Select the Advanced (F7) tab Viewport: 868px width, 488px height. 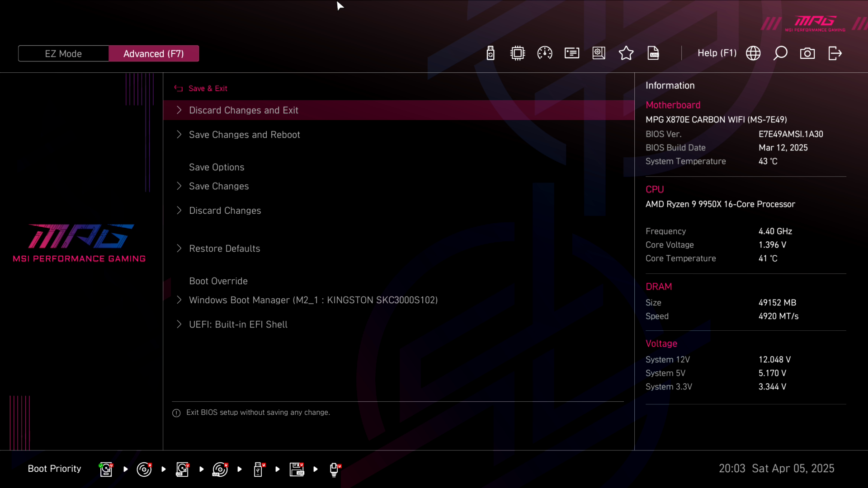point(153,53)
